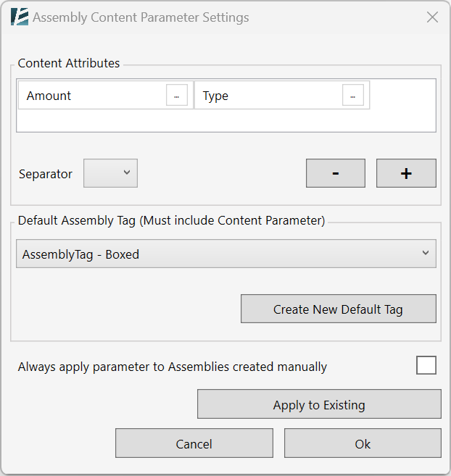This screenshot has width=451, height=476.
Task: Close the Assembly Content Parameter Settings dialog
Action: pos(432,17)
